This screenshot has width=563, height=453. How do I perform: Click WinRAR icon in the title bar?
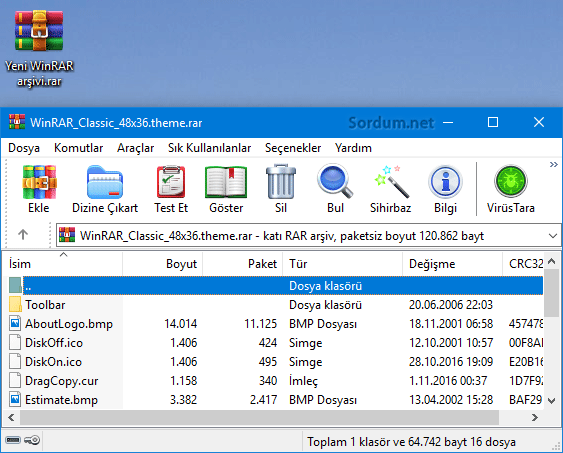tap(17, 122)
